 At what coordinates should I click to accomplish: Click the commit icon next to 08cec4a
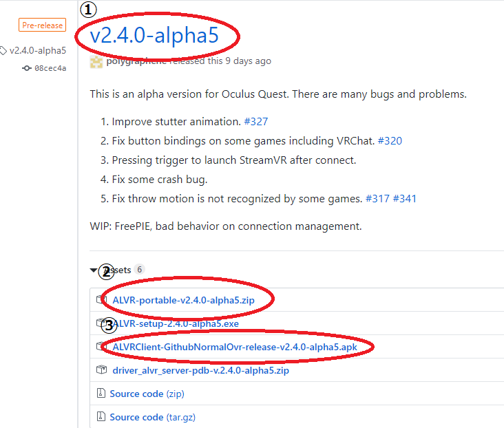pyautogui.click(x=27, y=68)
